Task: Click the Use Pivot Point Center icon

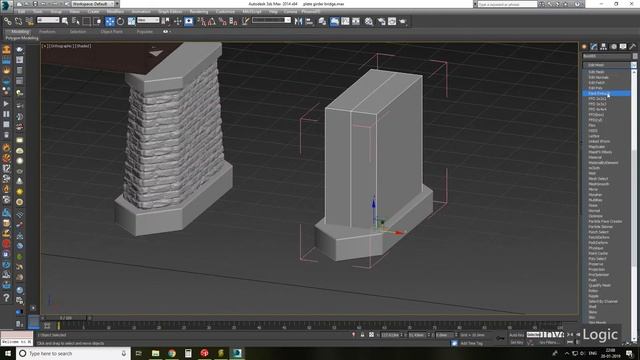Action: click(166, 21)
